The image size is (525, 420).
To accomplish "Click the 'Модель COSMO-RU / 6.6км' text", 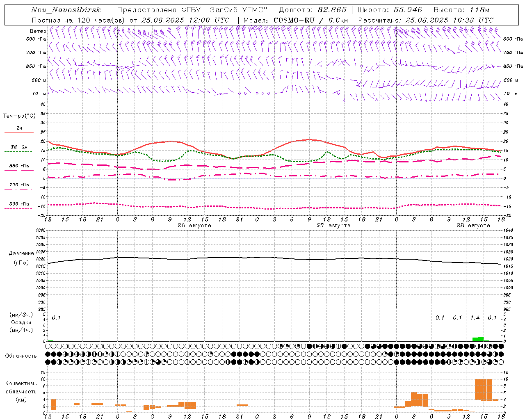I will pyautogui.click(x=296, y=20).
